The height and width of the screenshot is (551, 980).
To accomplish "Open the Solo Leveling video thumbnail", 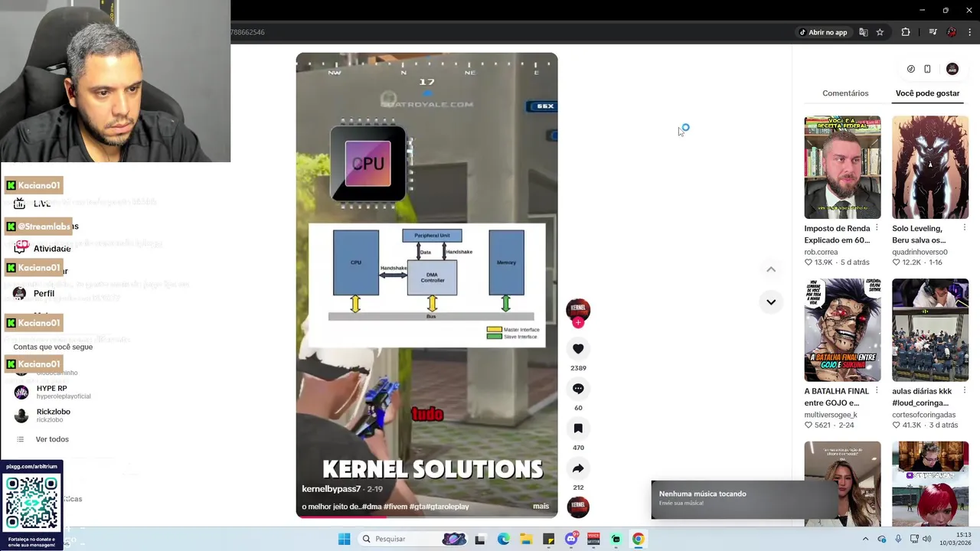I will (x=930, y=168).
